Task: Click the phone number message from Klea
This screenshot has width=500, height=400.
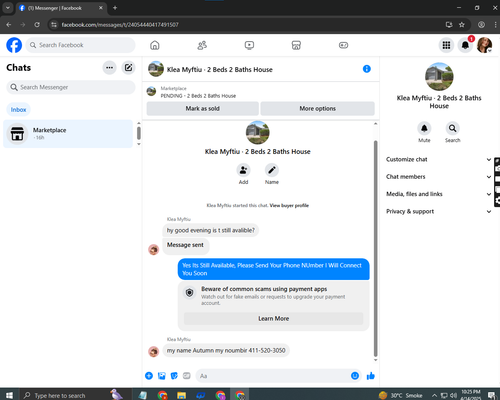Action: [226, 350]
